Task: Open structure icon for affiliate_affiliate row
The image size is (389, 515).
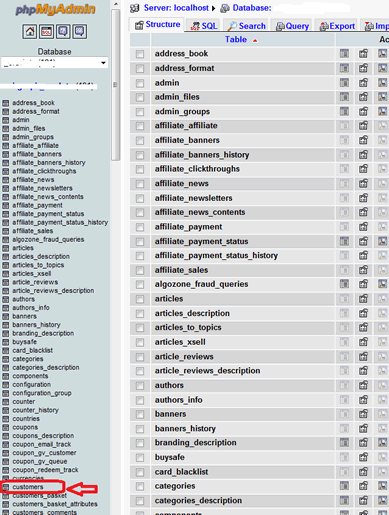Action: (363, 126)
